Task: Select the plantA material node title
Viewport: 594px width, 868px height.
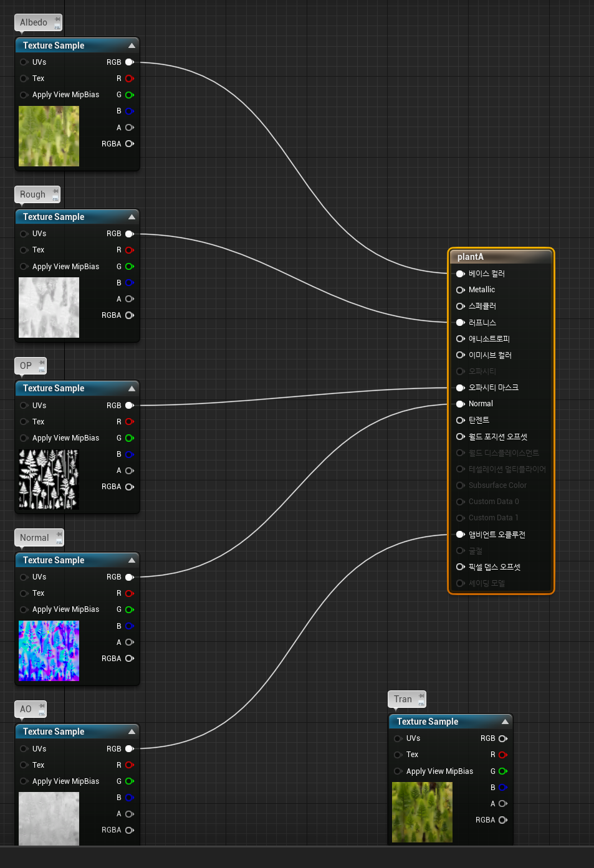Action: point(471,257)
